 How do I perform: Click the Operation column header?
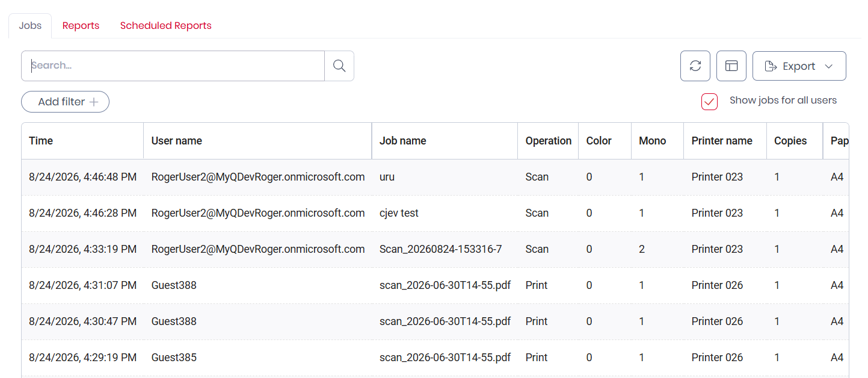tap(548, 141)
